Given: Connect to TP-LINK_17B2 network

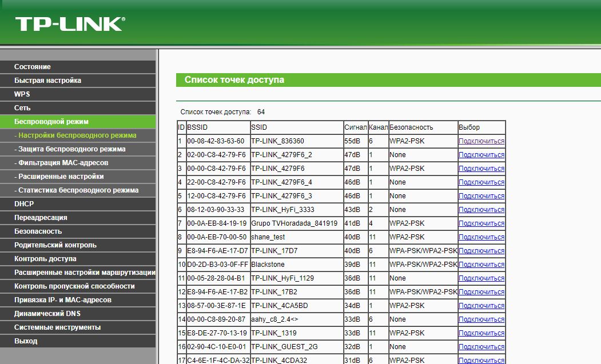Looking at the screenshot, I should [x=481, y=292].
